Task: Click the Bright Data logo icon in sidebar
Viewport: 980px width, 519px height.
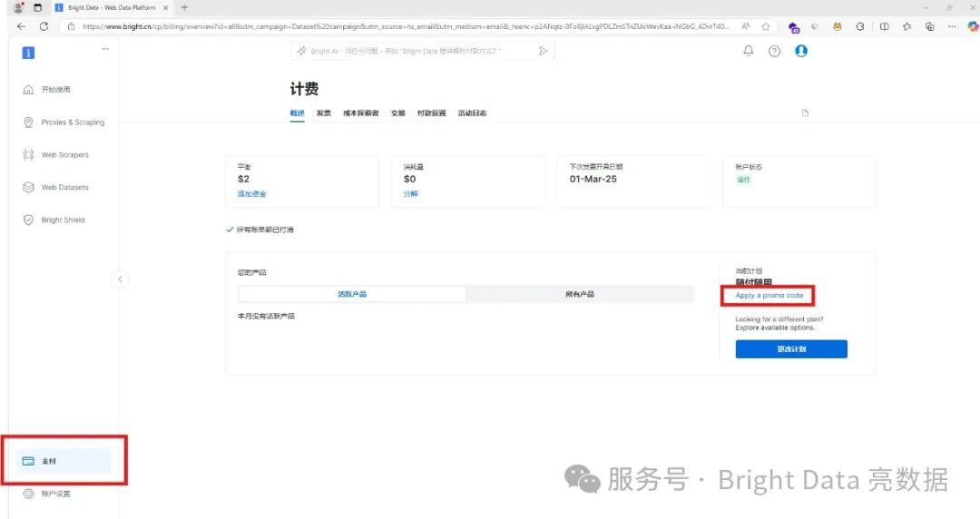Action: [x=28, y=54]
